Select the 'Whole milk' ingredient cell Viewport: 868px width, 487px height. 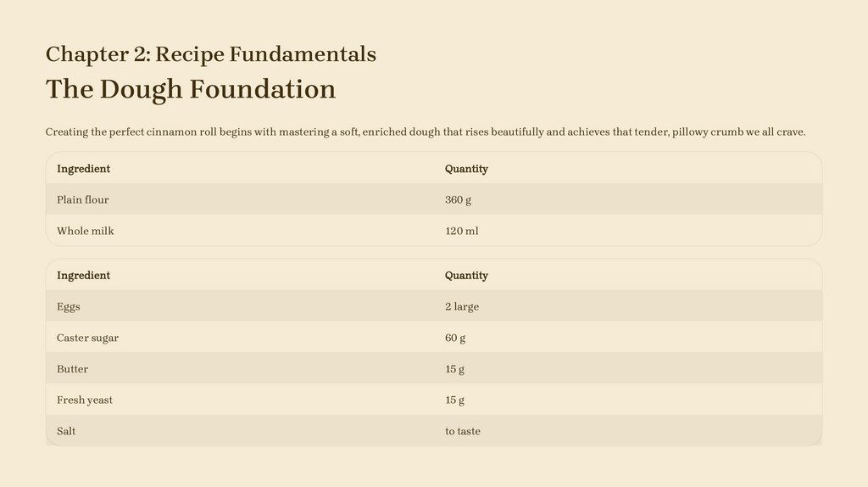click(86, 231)
